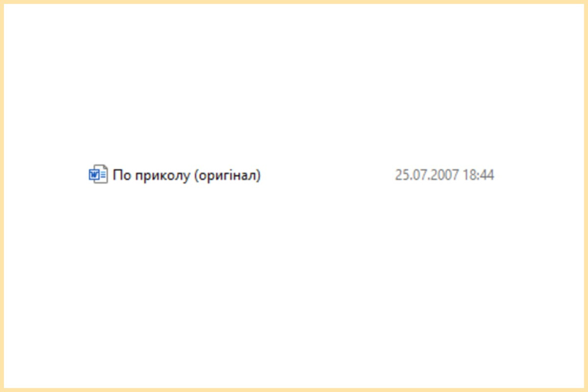The height and width of the screenshot is (392, 588).
Task: Click the time 18:44 in the date column
Action: tap(478, 175)
